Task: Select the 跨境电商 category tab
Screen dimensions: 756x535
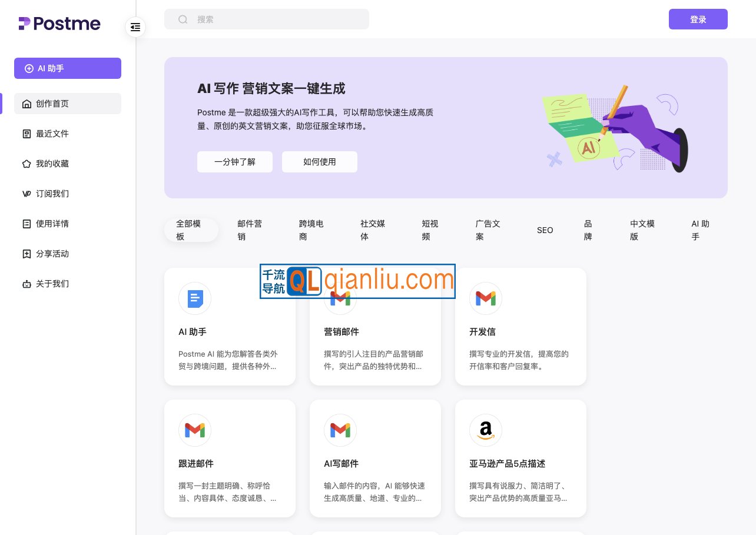Action: click(x=311, y=230)
